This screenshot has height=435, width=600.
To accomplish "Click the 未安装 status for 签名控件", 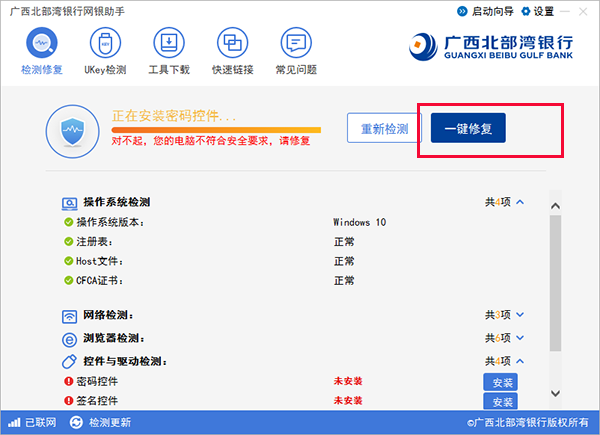I will click(x=348, y=401).
